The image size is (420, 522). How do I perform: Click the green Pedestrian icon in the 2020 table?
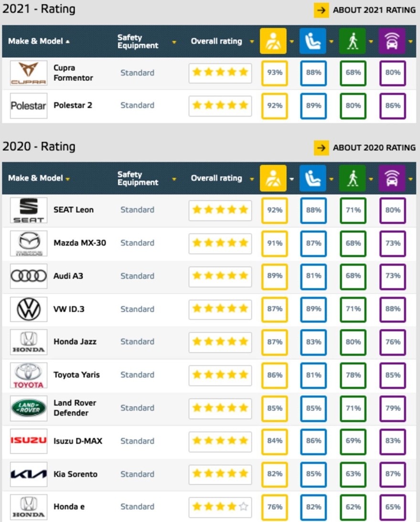pyautogui.click(x=352, y=178)
